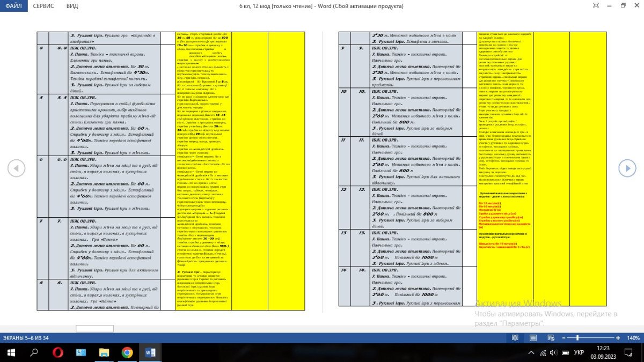
Task: Open the ФАЙЛ menu
Action: tap(15, 6)
